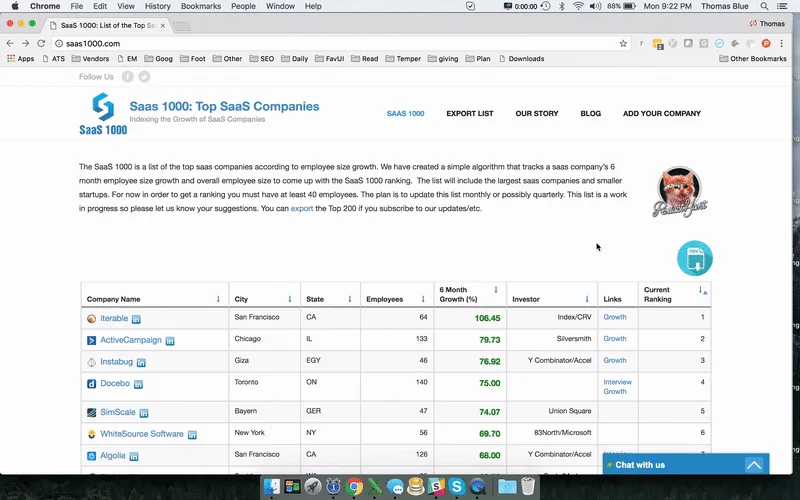Open the Bookmarks menu in menu bar
Image resolution: width=800 pixels, height=500 pixels.
pyautogui.click(x=201, y=6)
